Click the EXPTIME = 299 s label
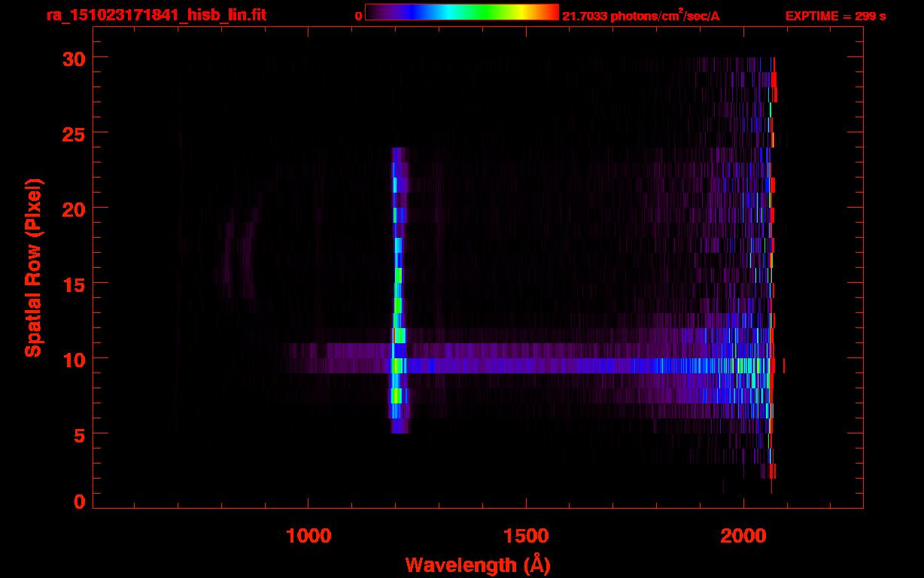 pos(835,16)
